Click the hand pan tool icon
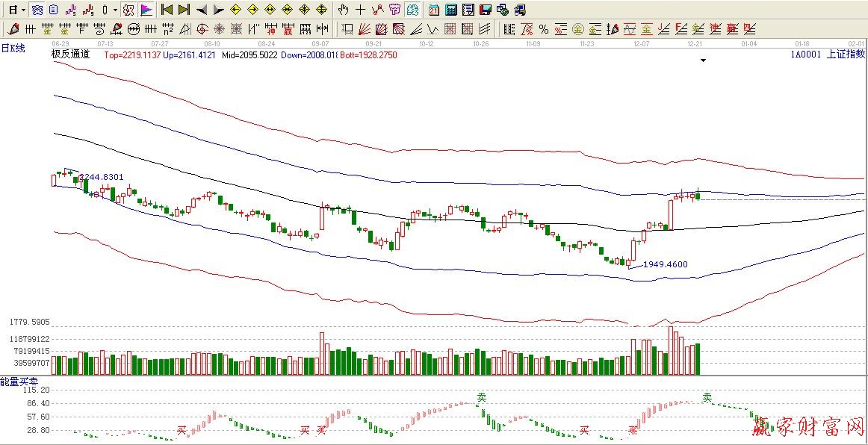 pyautogui.click(x=343, y=10)
